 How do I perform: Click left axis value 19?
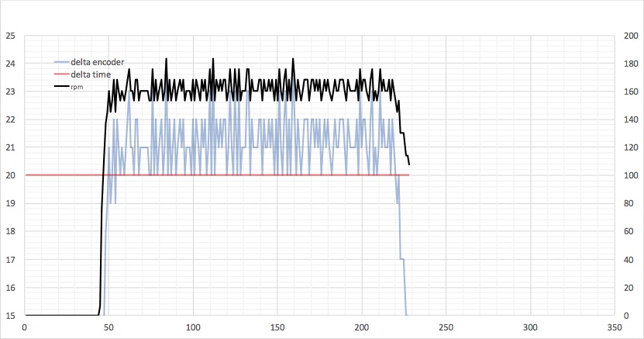[x=10, y=203]
